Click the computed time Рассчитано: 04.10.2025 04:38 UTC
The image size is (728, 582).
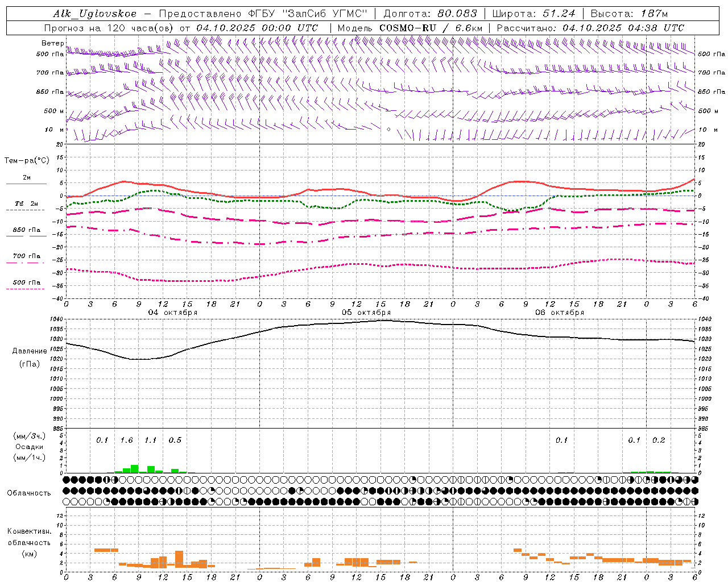(x=590, y=28)
